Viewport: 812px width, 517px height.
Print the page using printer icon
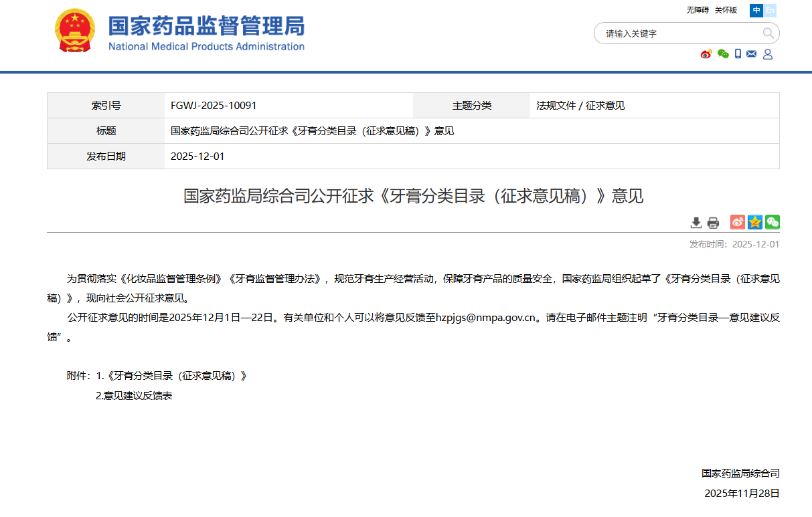[x=713, y=223]
